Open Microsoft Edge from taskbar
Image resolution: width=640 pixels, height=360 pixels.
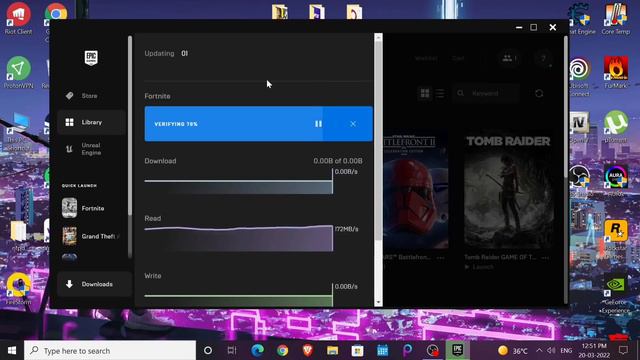[x=258, y=351]
